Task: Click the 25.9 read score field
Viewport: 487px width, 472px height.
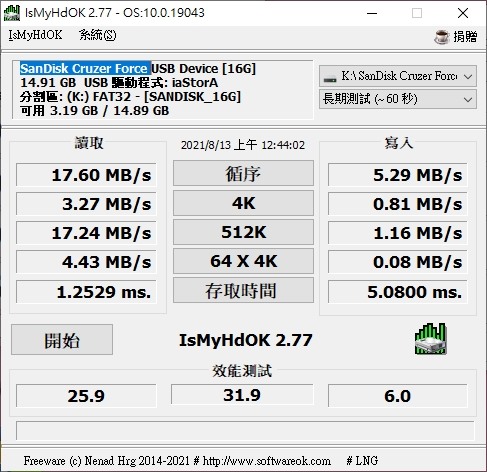Action: 86,396
